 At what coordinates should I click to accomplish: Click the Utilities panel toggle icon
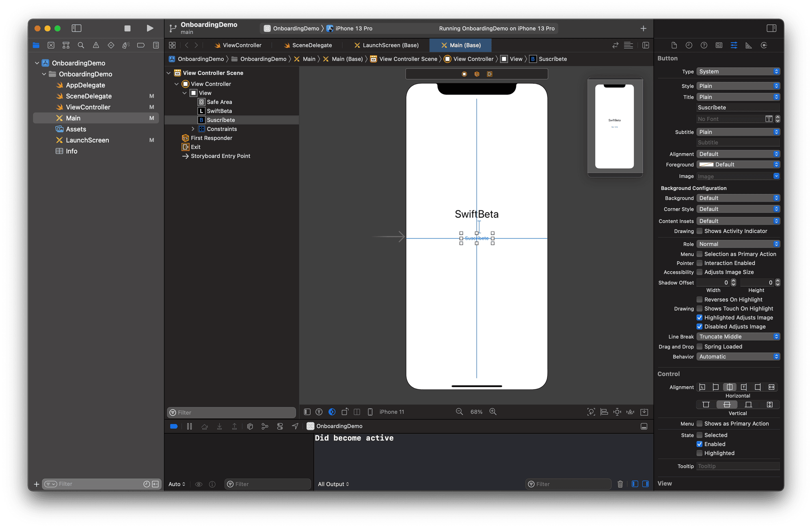(x=771, y=28)
